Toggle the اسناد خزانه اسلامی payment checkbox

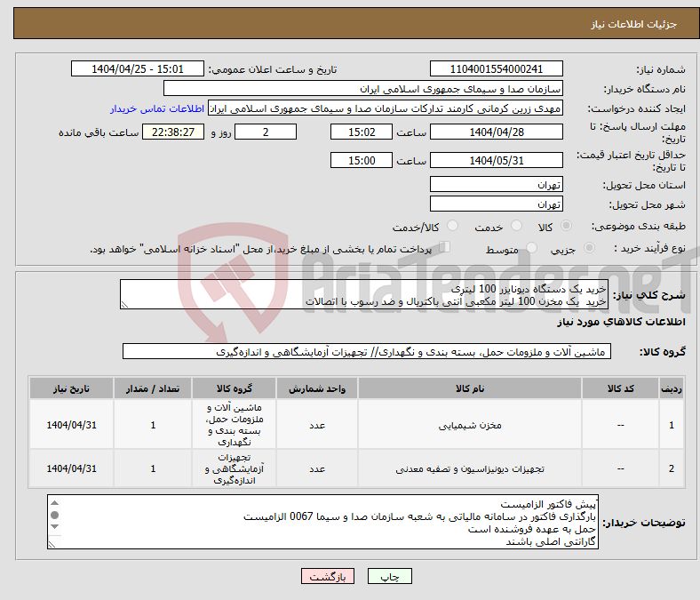click(445, 247)
